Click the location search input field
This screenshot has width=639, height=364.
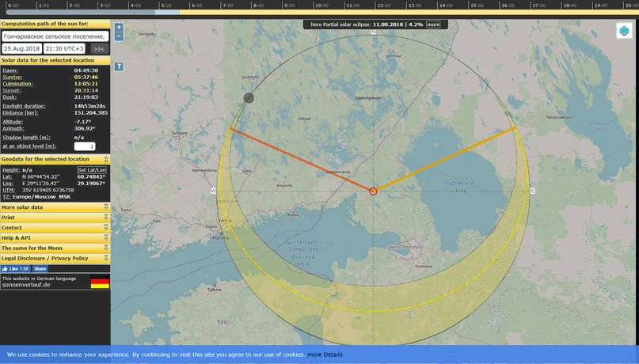point(55,36)
